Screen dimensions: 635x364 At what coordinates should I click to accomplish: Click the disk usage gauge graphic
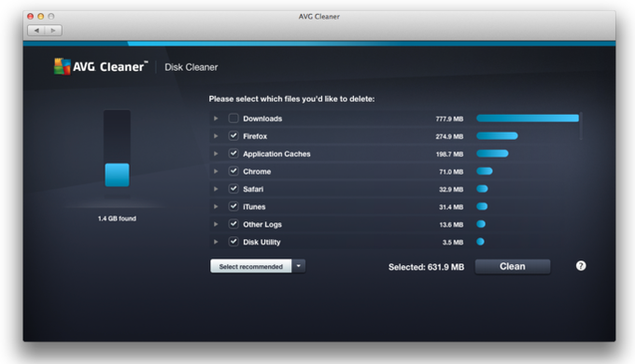(x=117, y=154)
